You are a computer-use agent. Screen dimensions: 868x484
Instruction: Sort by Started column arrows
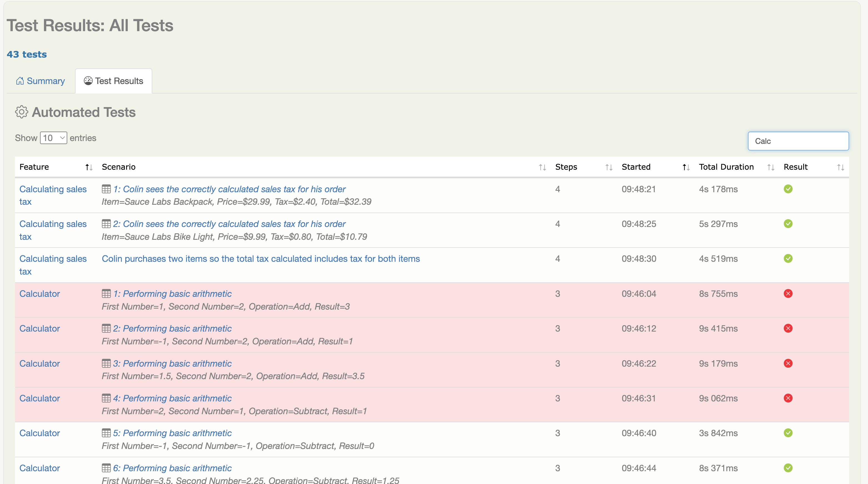(686, 167)
